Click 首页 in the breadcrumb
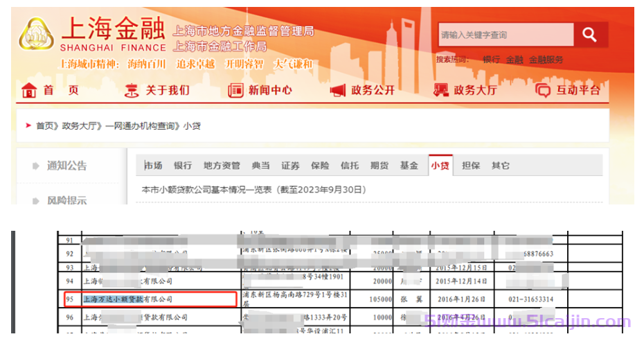This screenshot has width=644, height=341. [x=45, y=125]
